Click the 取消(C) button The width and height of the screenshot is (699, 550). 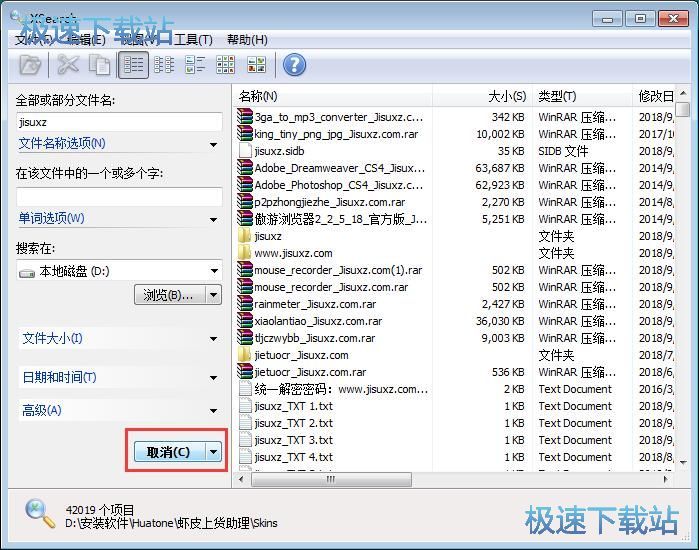(x=169, y=452)
